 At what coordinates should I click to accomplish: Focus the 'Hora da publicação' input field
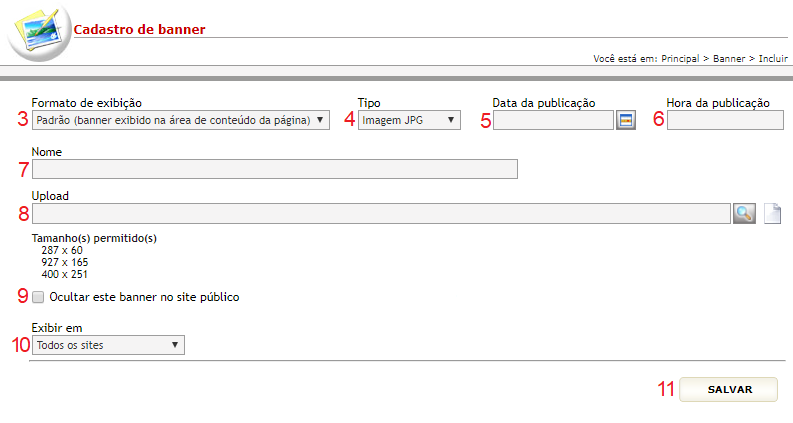coord(725,120)
